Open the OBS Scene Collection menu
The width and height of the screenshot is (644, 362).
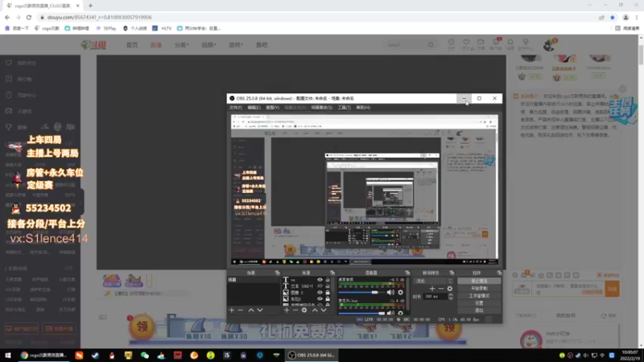tap(321, 108)
